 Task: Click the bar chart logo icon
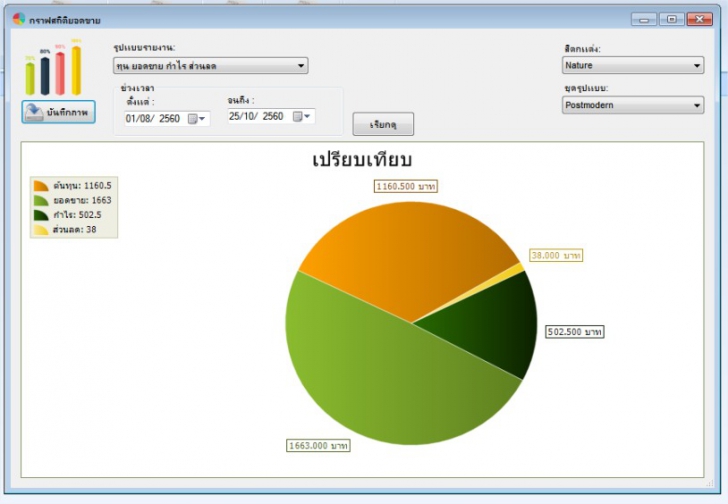pyautogui.click(x=54, y=68)
